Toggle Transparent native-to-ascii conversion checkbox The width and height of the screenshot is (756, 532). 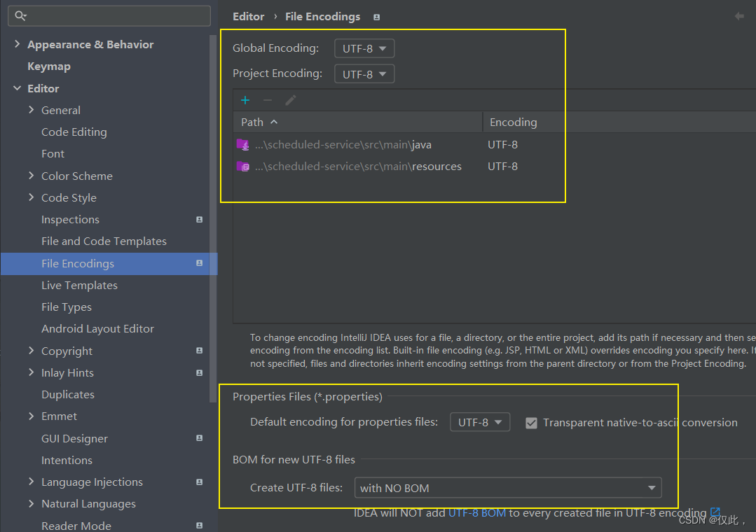click(531, 423)
